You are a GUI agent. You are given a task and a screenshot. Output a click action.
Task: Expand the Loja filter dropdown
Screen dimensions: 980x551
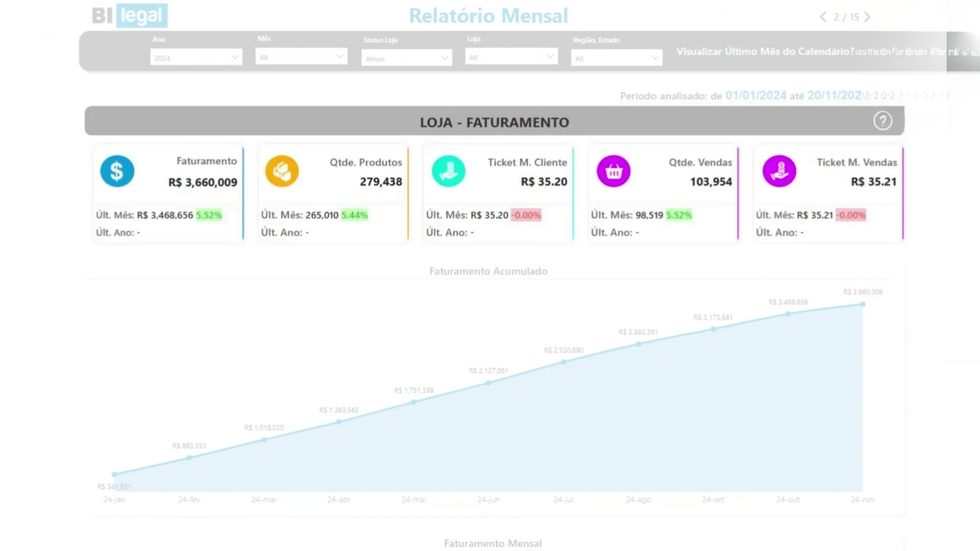click(x=511, y=57)
